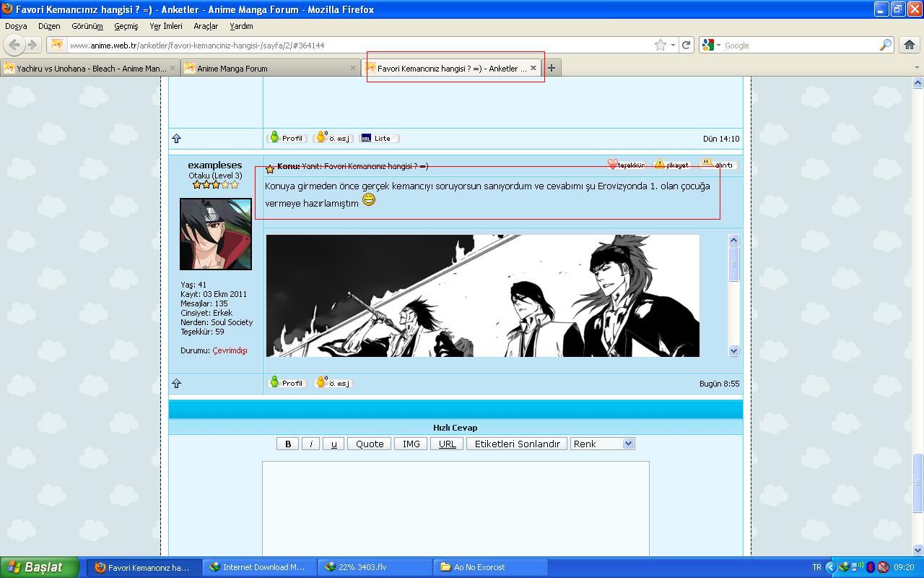This screenshot has width=924, height=578.
Task: Click the URL tag button
Action: 447,444
